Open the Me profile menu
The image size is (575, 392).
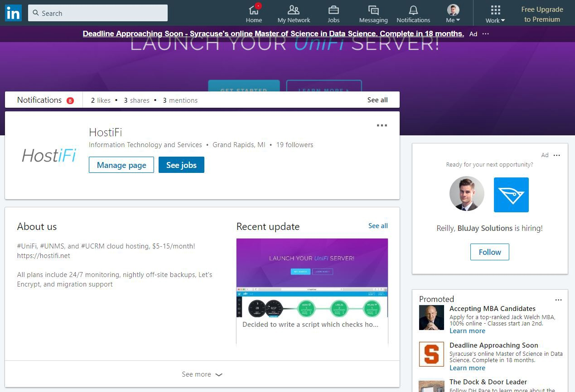coord(453,13)
